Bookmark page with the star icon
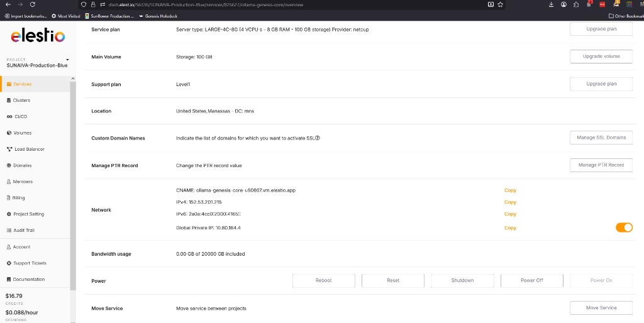This screenshot has width=644, height=323. click(501, 4)
